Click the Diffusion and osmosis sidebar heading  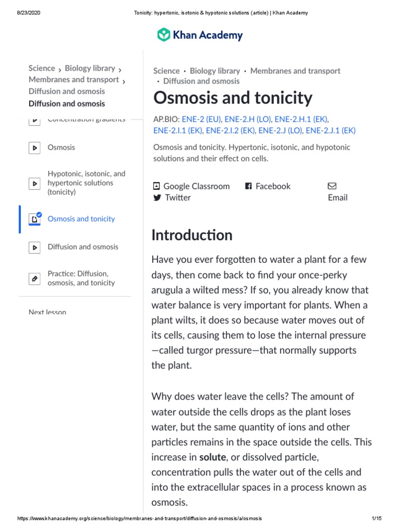point(66,103)
